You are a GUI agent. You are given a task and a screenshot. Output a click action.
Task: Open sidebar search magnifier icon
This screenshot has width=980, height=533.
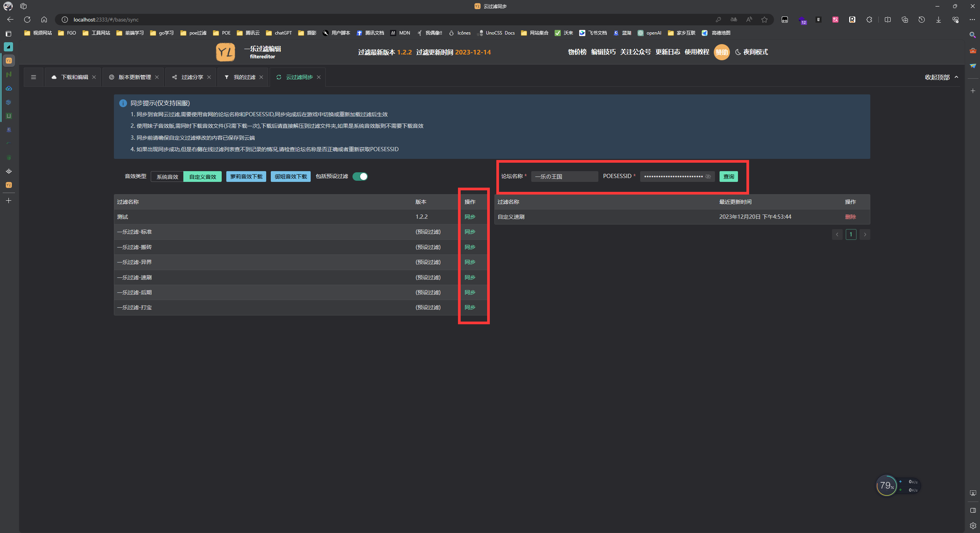coord(973,35)
